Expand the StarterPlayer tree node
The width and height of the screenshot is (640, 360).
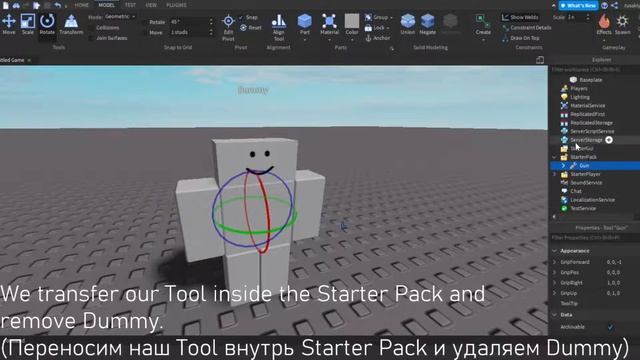tap(554, 174)
